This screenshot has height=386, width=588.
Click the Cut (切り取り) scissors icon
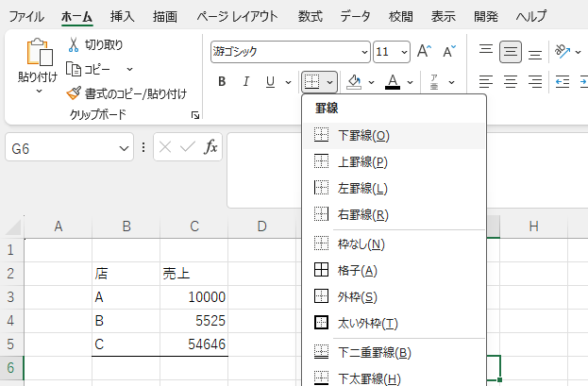pos(73,44)
